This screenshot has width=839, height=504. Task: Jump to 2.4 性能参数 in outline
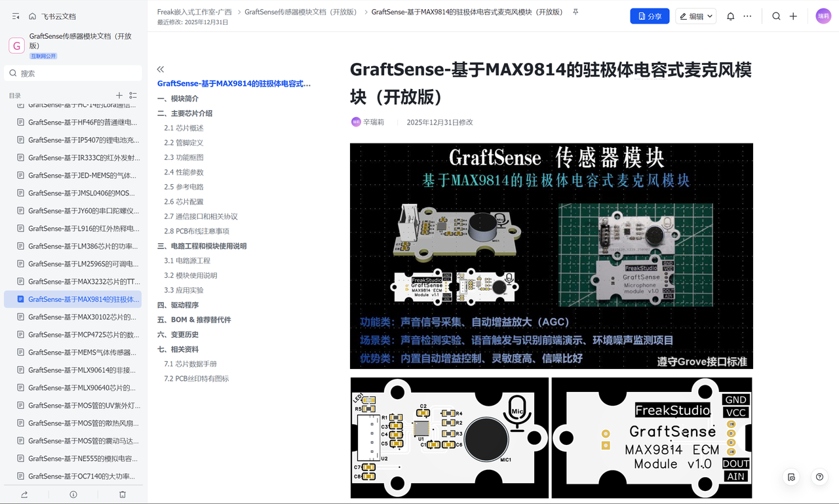(184, 172)
